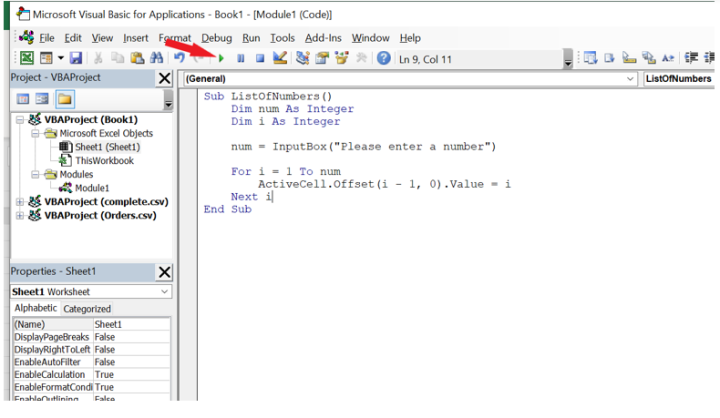The image size is (720, 418).
Task: Toggle Design Mode icon
Action: (x=280, y=58)
